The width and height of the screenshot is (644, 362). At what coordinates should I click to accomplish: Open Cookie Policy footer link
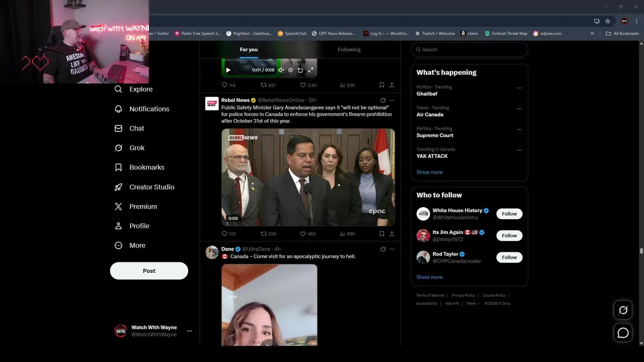[494, 296]
